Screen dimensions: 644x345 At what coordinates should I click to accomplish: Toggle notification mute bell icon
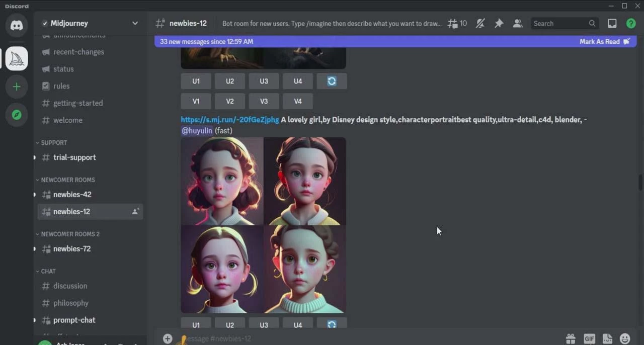click(480, 24)
